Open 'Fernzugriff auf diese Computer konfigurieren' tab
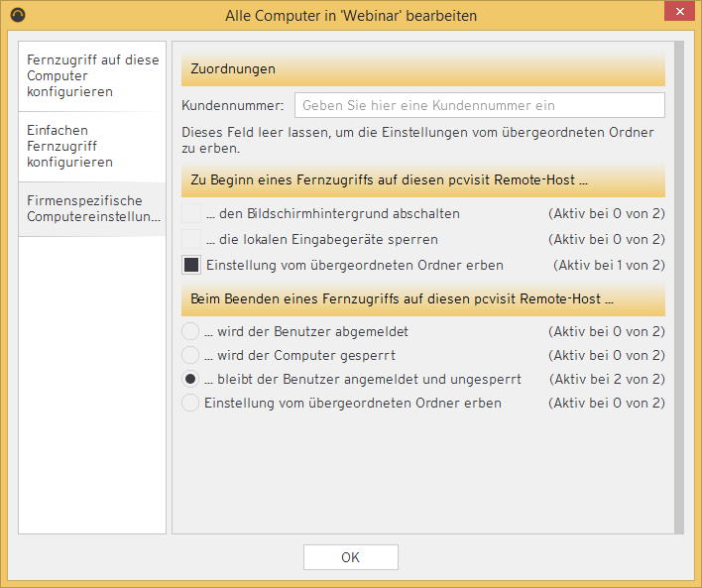702x588 pixels. (92, 75)
